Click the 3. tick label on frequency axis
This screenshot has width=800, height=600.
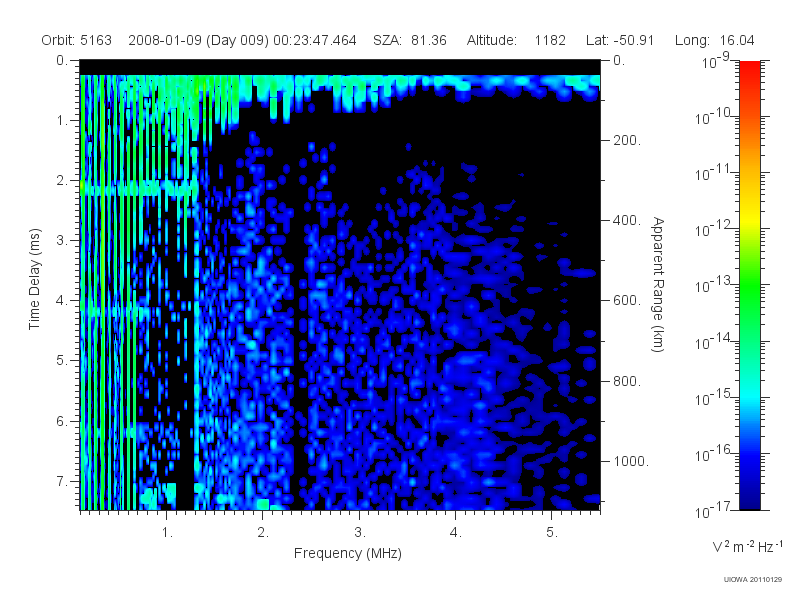(360, 533)
